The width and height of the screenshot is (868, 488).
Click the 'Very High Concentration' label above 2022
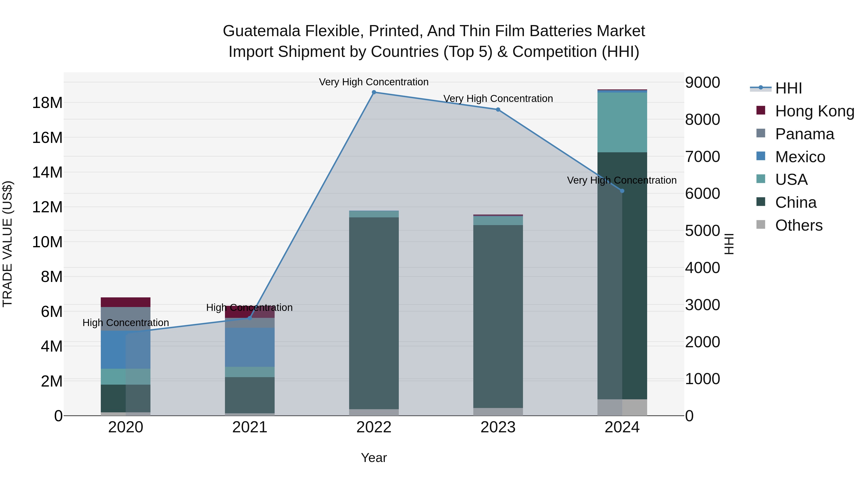pos(374,82)
